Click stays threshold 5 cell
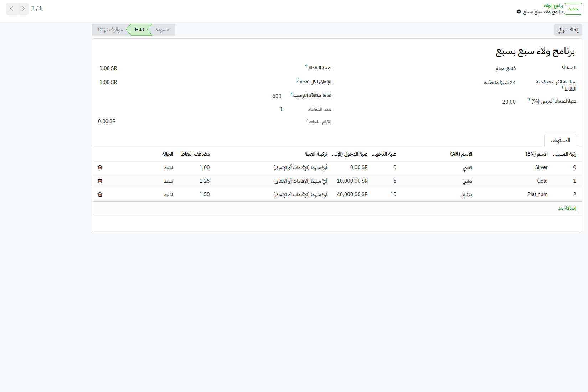The height and width of the screenshot is (392, 588). tap(394, 181)
